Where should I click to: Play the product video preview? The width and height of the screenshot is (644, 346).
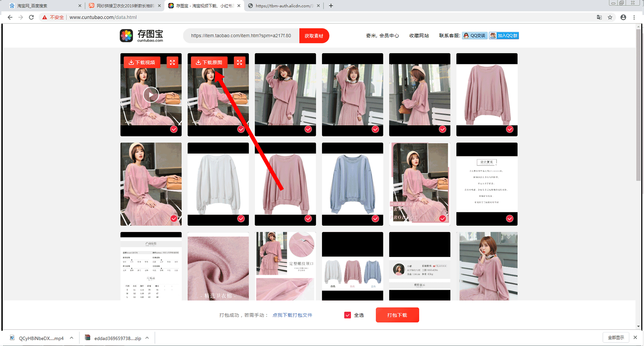(151, 95)
